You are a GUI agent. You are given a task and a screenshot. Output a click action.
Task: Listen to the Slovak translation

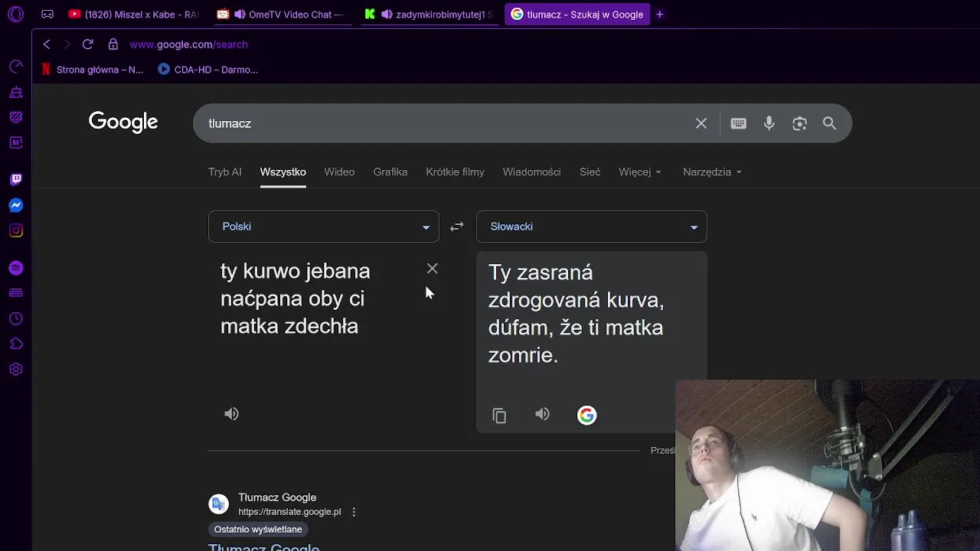tap(542, 414)
